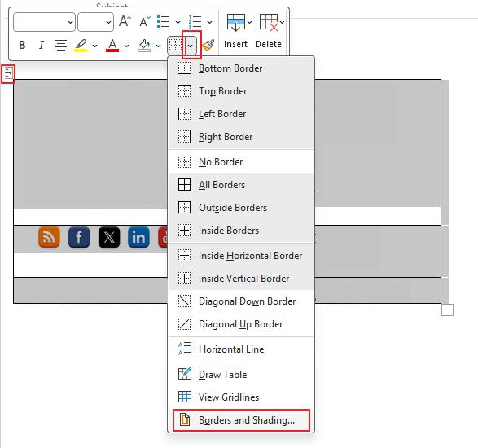
Task: Expand the bullets list dropdown arrow
Action: [178, 22]
